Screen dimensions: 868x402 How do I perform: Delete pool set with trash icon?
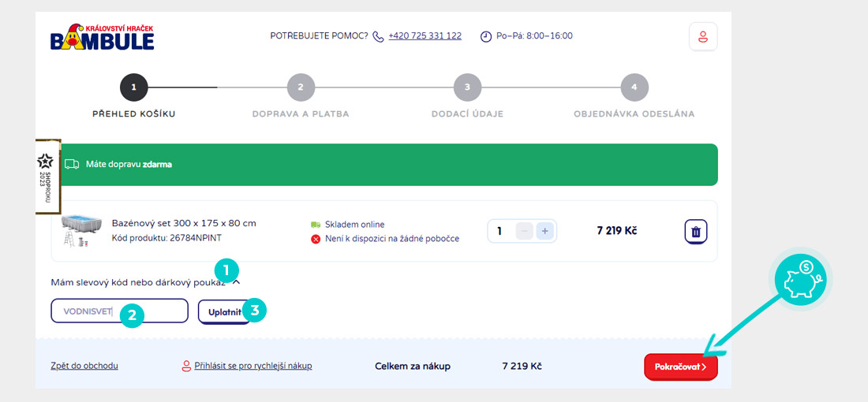pyautogui.click(x=695, y=232)
